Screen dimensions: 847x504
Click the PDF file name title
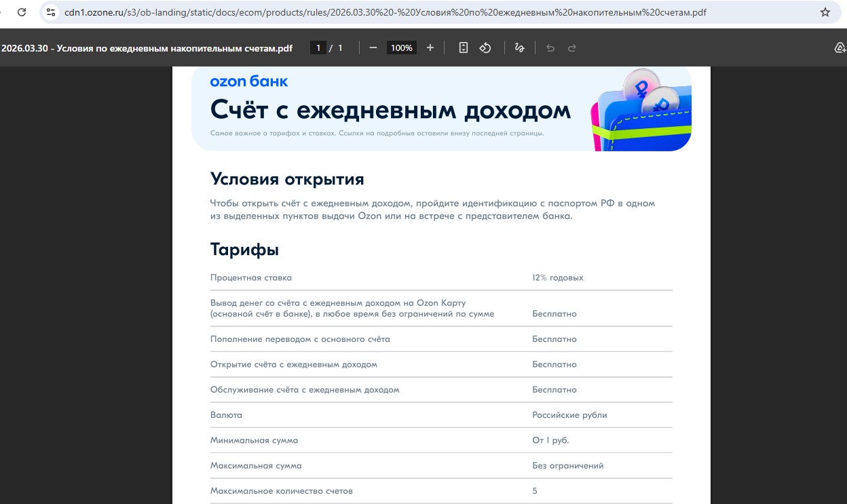pyautogui.click(x=147, y=48)
